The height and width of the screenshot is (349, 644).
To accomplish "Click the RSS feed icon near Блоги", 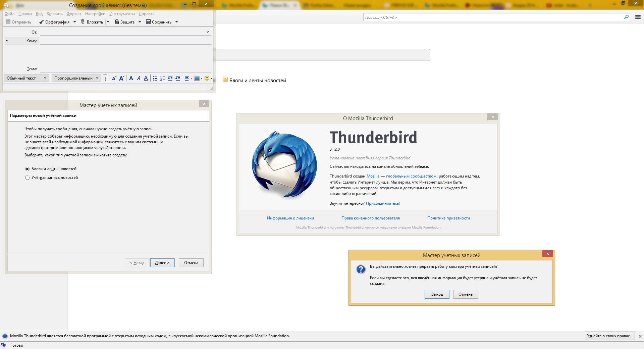I will [x=225, y=80].
